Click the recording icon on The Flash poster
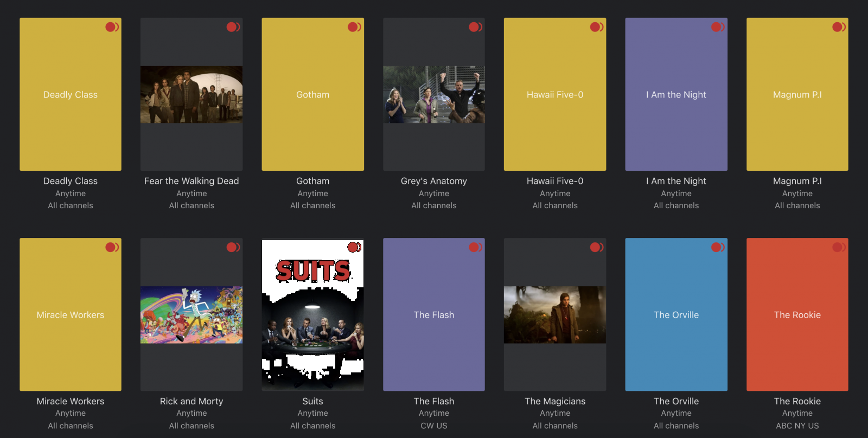Image resolution: width=868 pixels, height=438 pixels. 475,247
